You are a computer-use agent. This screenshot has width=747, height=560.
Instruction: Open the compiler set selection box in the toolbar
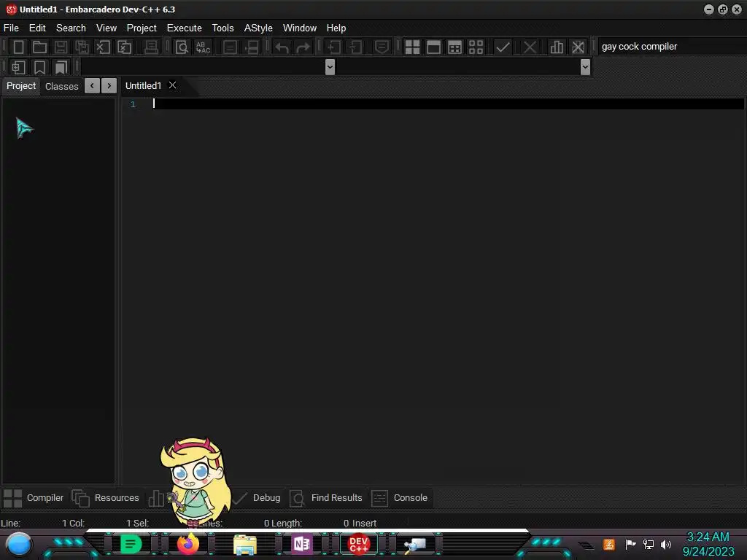click(672, 47)
